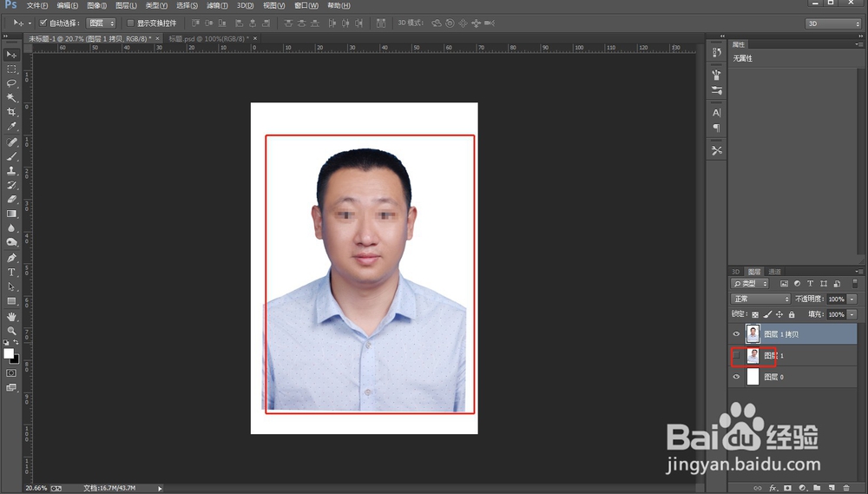The width and height of the screenshot is (868, 494).
Task: Open the 文件 menu
Action: pyautogui.click(x=37, y=5)
